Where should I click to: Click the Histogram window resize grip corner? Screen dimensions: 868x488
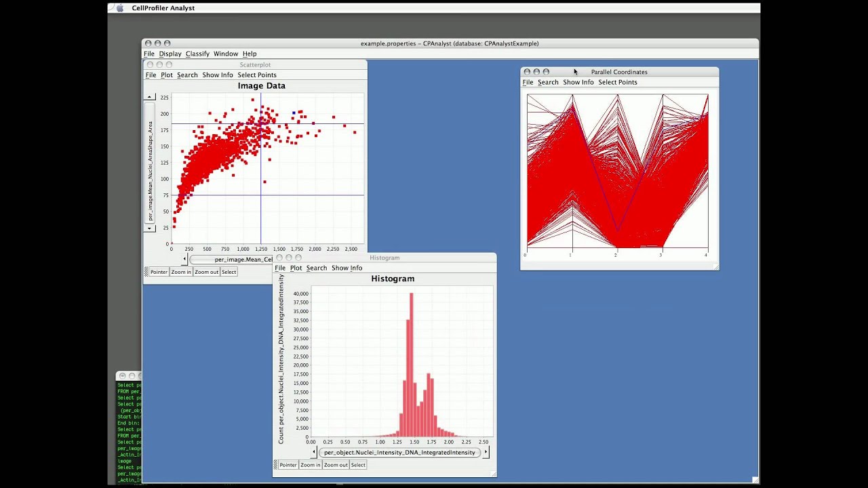click(493, 474)
